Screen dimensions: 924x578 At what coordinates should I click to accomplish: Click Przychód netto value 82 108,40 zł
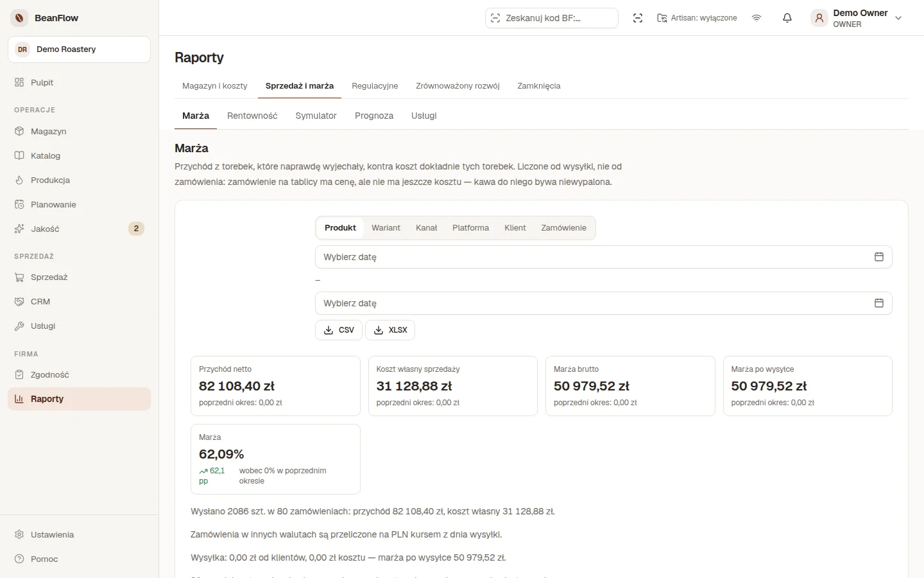click(x=237, y=386)
